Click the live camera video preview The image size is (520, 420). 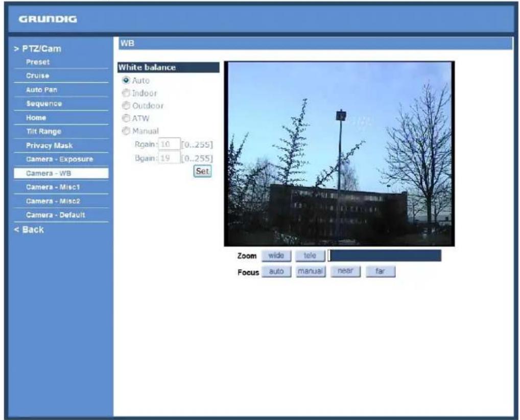pos(339,154)
